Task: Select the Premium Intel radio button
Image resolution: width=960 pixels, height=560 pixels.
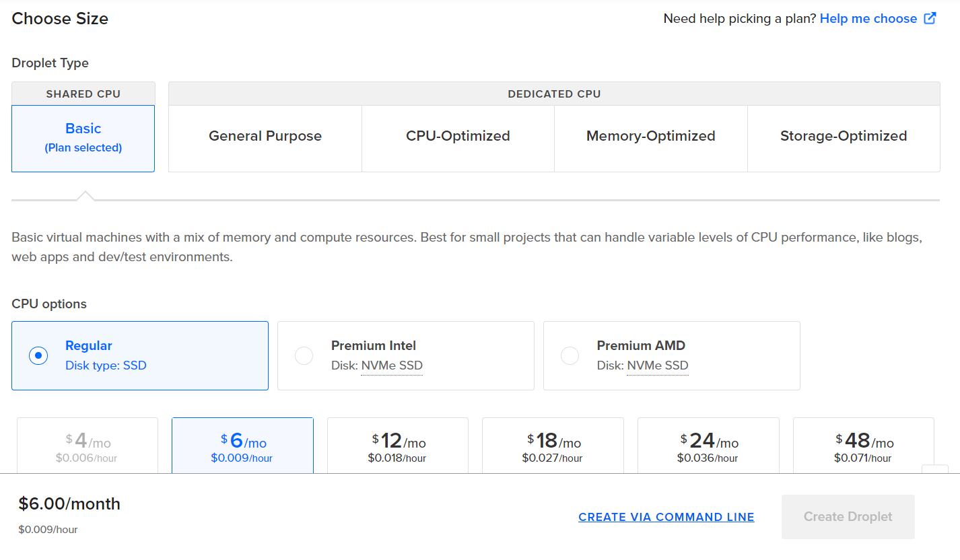Action: click(x=304, y=355)
